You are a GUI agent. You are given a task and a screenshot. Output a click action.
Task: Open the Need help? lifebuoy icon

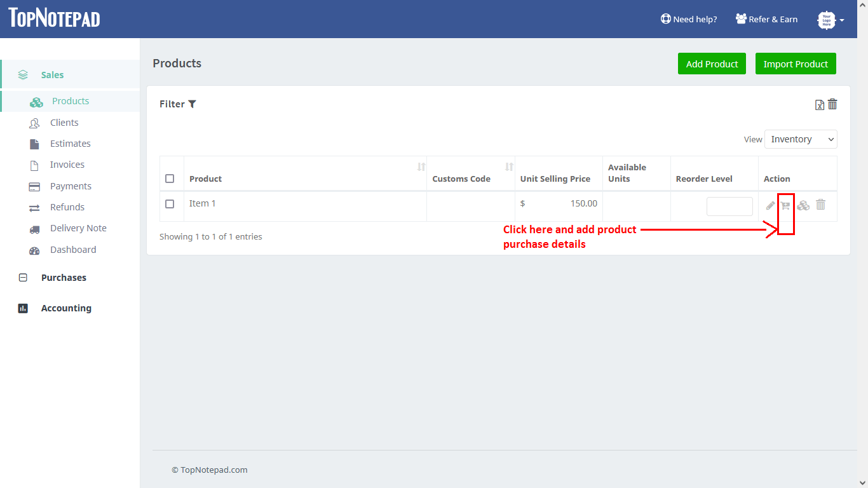click(x=665, y=19)
